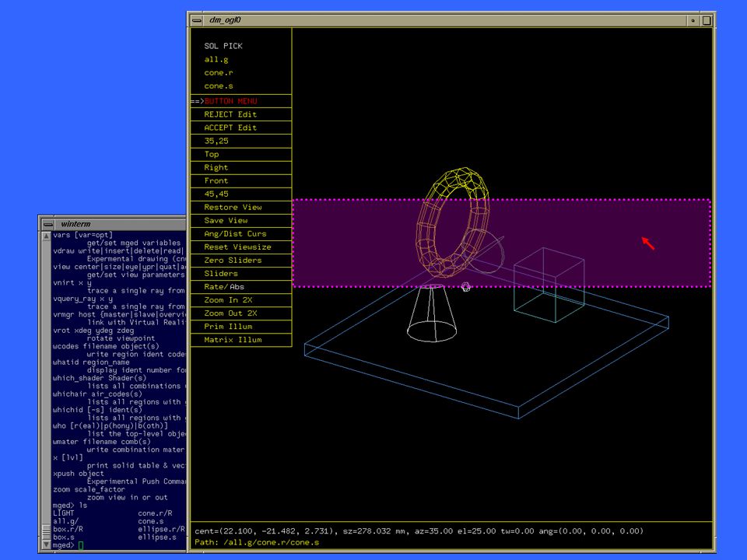Minimize the dm_ogl0 window

click(x=693, y=20)
